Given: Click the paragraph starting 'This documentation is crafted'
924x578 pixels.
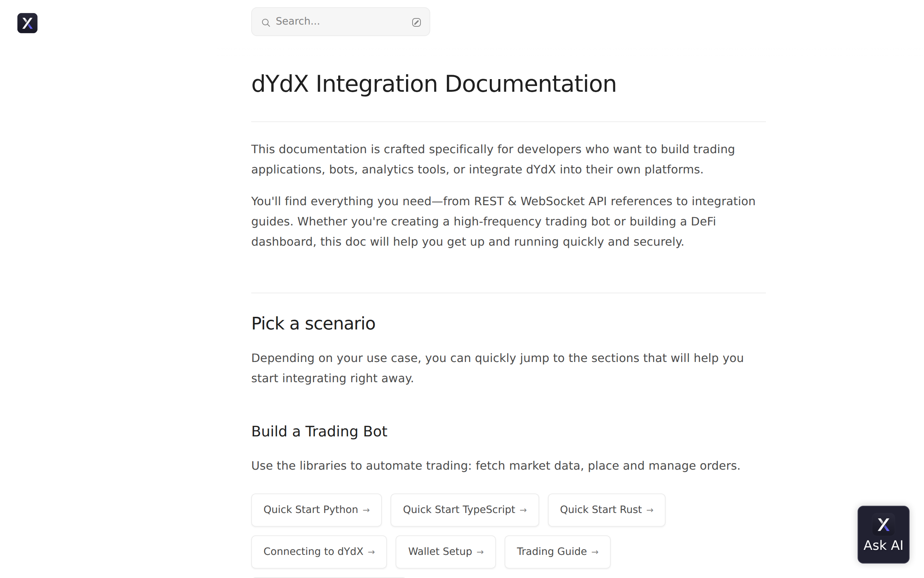Looking at the screenshot, I should pyautogui.click(x=493, y=159).
